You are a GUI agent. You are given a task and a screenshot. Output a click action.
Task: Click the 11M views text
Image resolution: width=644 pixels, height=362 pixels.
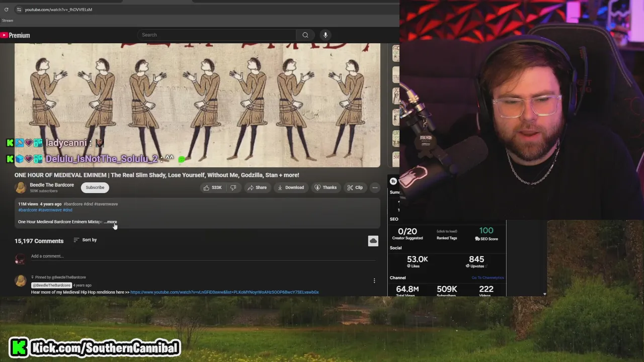pyautogui.click(x=28, y=204)
